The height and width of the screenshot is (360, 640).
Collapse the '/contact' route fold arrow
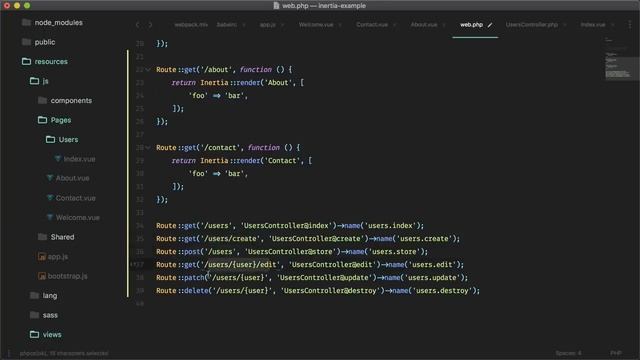(x=148, y=147)
